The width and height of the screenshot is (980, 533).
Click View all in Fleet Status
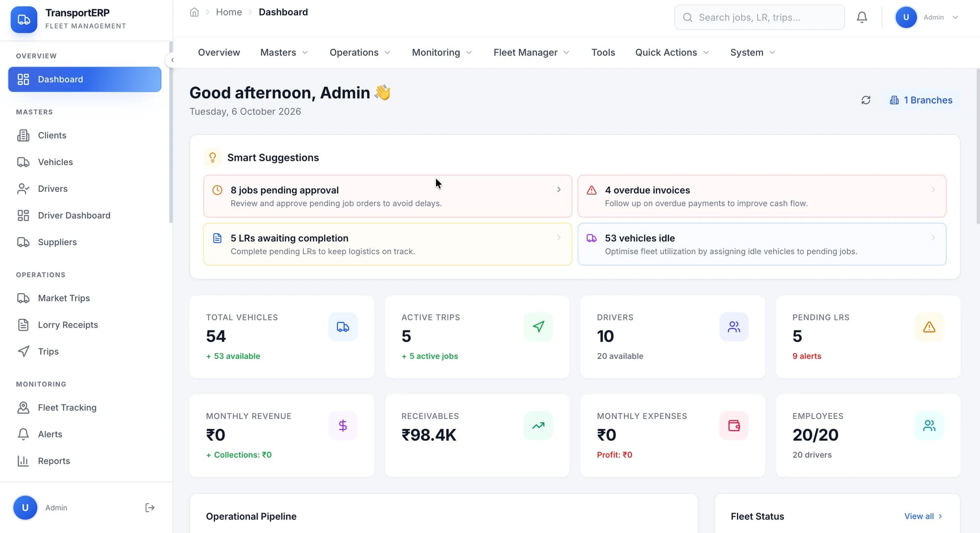click(x=923, y=516)
